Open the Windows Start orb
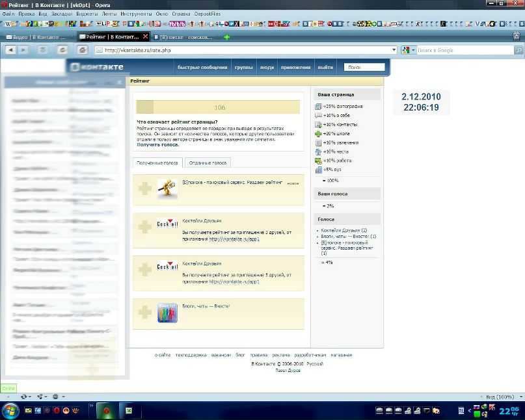Screen dimensions: 525x420 10,411
